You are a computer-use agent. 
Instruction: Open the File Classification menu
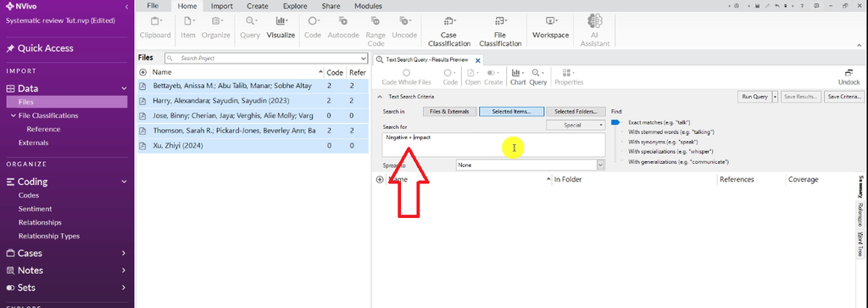[x=500, y=31]
